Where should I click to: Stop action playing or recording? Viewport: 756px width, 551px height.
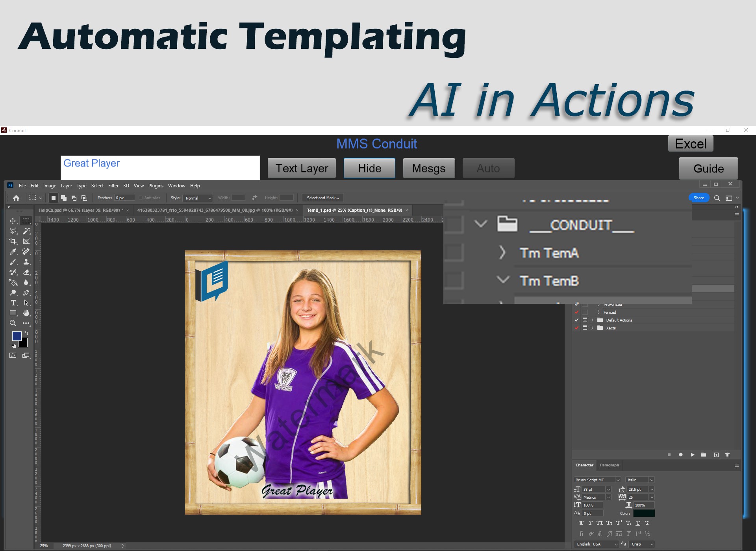tap(669, 455)
